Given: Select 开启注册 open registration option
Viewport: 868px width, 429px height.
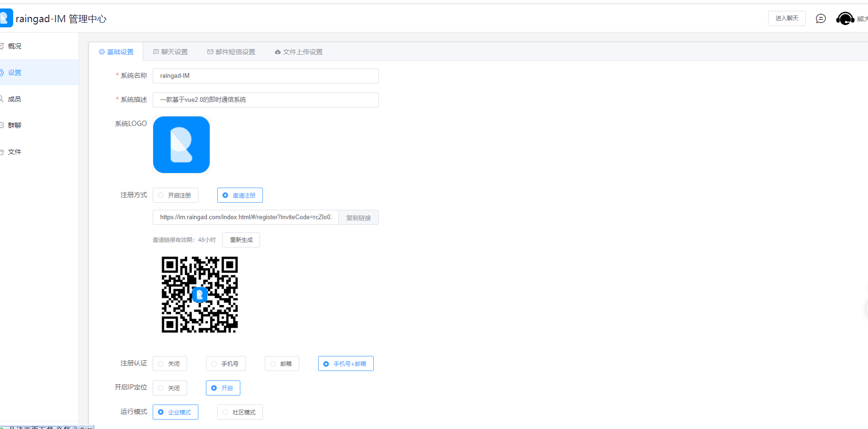Looking at the screenshot, I should (175, 195).
